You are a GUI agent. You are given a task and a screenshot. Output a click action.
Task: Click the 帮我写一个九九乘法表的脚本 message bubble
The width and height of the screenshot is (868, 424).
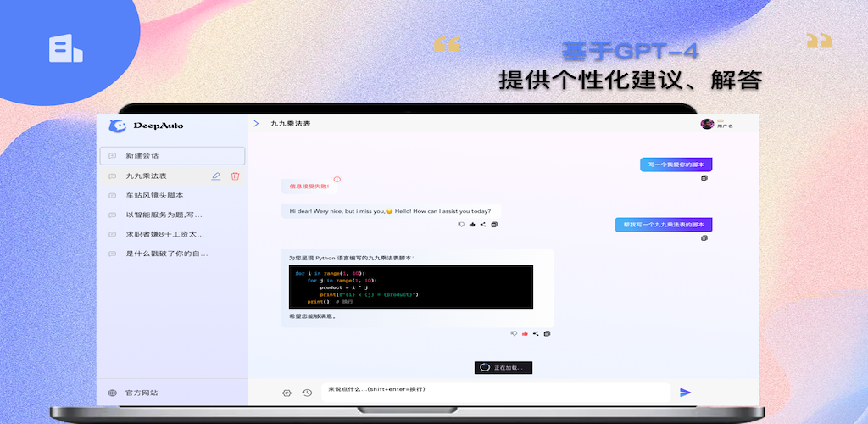664,225
